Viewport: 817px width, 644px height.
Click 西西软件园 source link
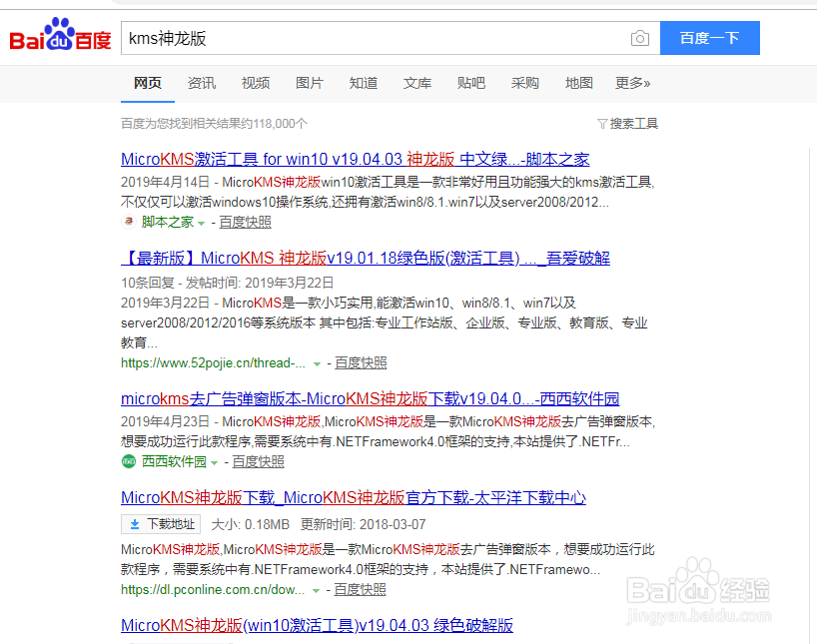tap(174, 461)
